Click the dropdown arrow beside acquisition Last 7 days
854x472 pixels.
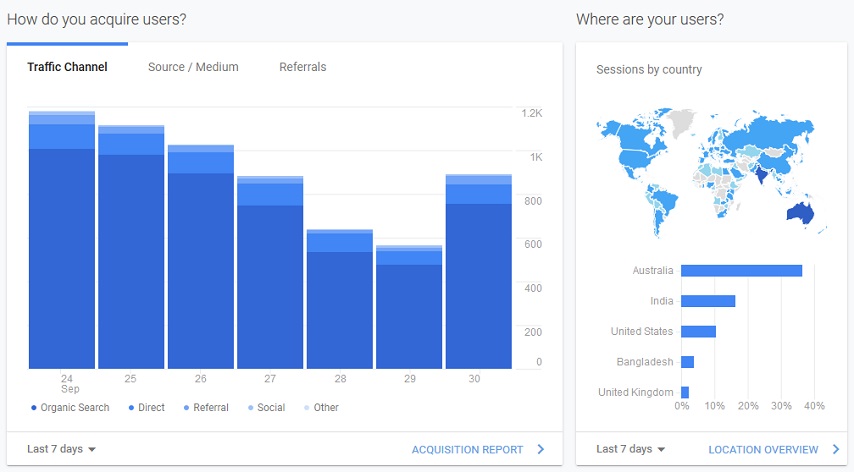pyautogui.click(x=92, y=450)
